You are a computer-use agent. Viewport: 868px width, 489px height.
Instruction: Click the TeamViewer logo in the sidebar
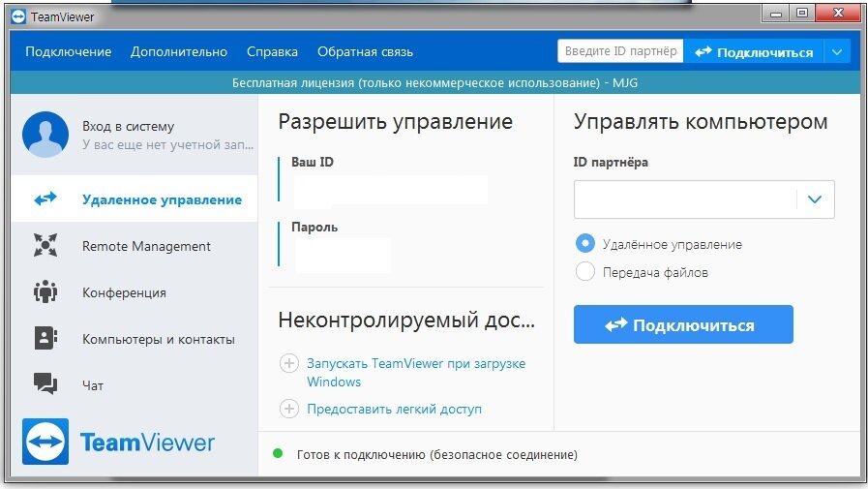pyautogui.click(x=45, y=442)
